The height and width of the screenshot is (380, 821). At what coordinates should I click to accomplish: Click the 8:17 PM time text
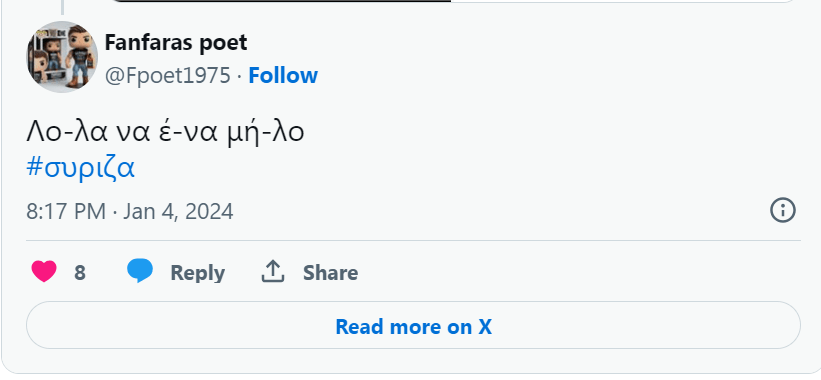(x=66, y=211)
